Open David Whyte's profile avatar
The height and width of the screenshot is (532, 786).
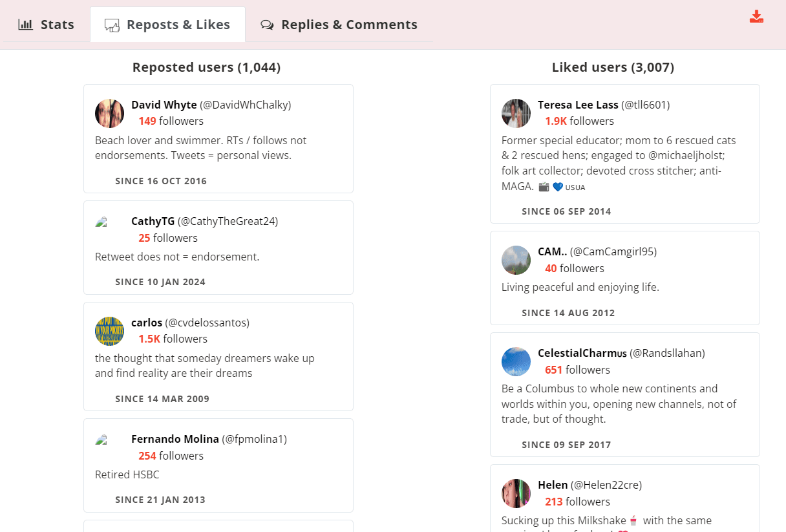point(109,113)
